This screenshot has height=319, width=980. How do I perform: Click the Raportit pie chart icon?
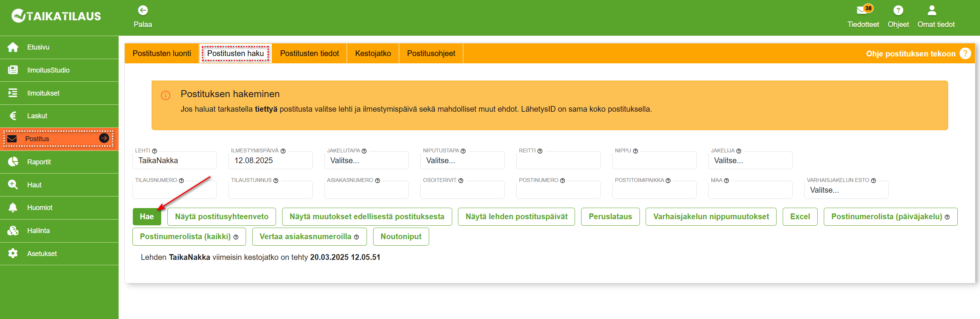pyautogui.click(x=13, y=162)
